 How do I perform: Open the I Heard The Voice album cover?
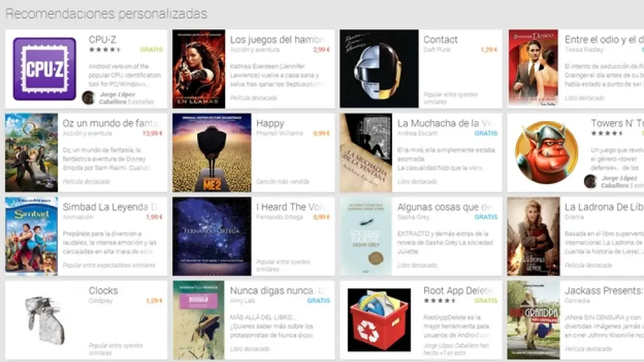212,236
